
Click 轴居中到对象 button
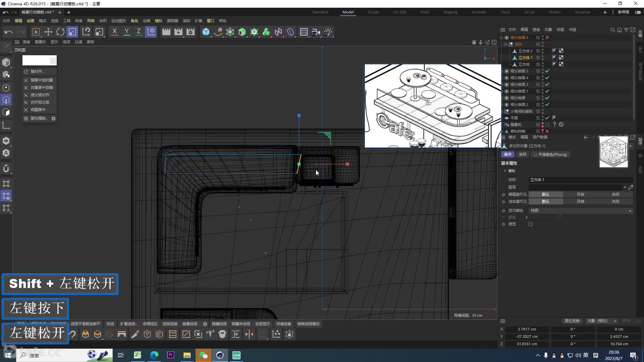point(39,80)
